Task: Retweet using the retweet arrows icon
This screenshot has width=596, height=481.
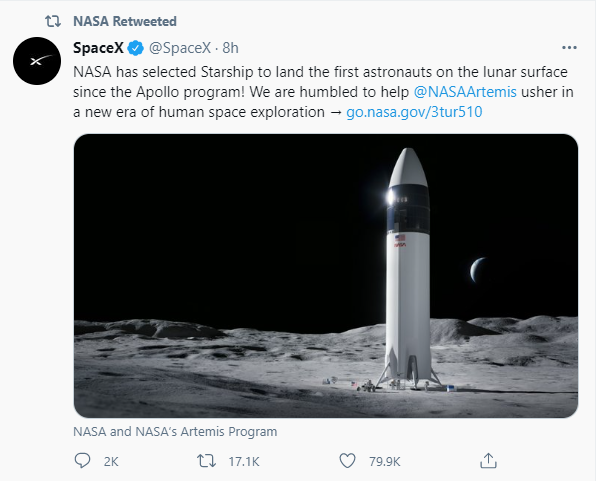Action: (x=206, y=461)
